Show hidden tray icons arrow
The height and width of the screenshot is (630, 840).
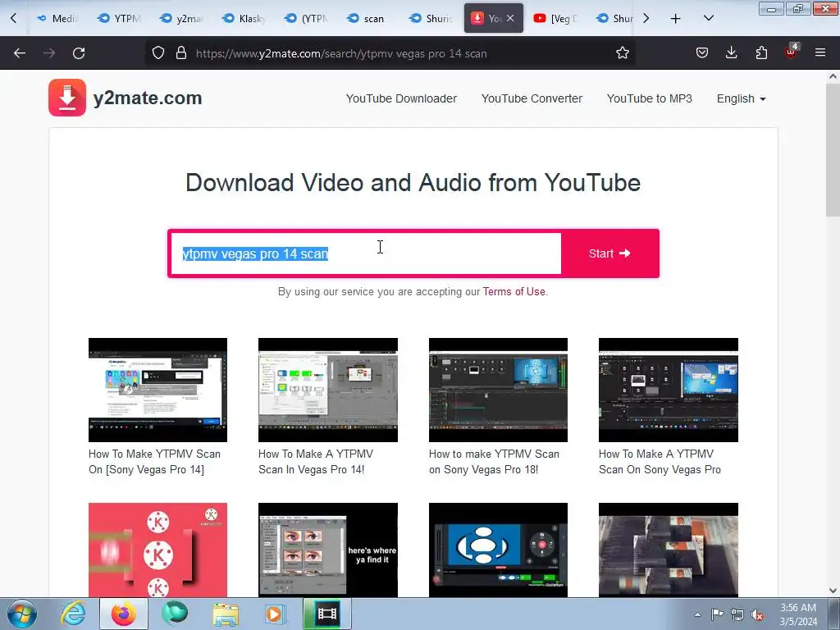[x=697, y=614]
